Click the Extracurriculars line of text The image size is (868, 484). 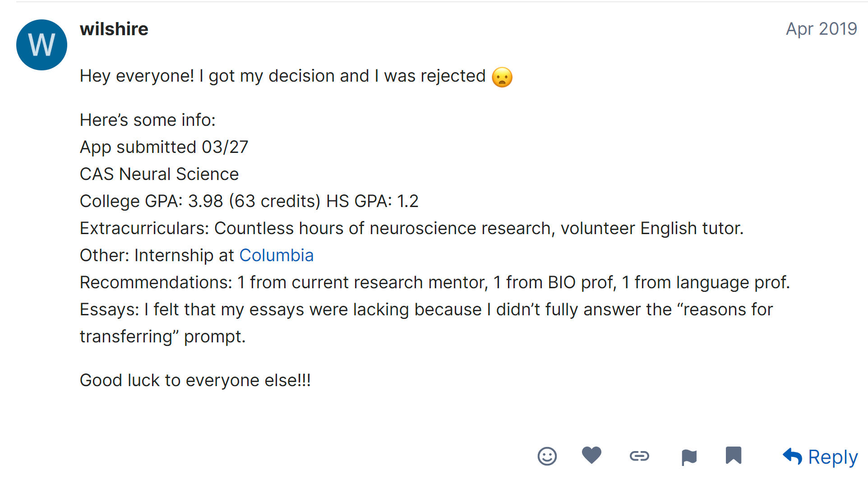[411, 228]
